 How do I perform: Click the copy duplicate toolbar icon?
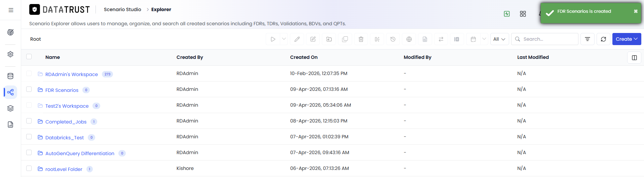pyautogui.click(x=345, y=39)
